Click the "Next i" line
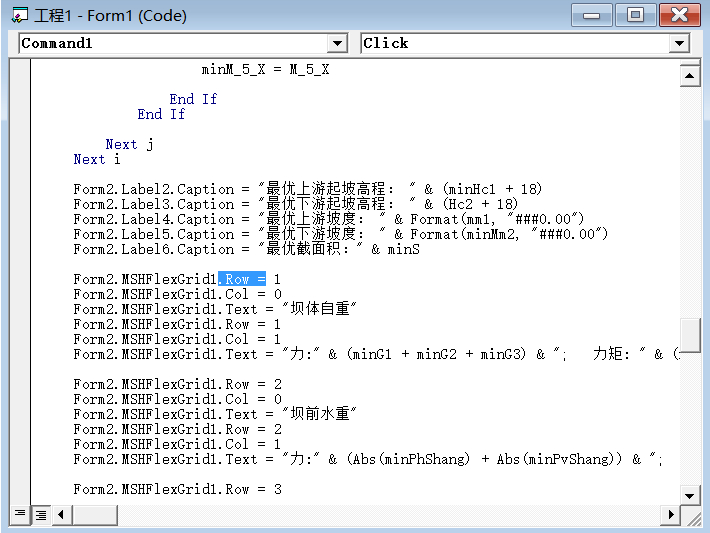This screenshot has width=710, height=533. 97,159
